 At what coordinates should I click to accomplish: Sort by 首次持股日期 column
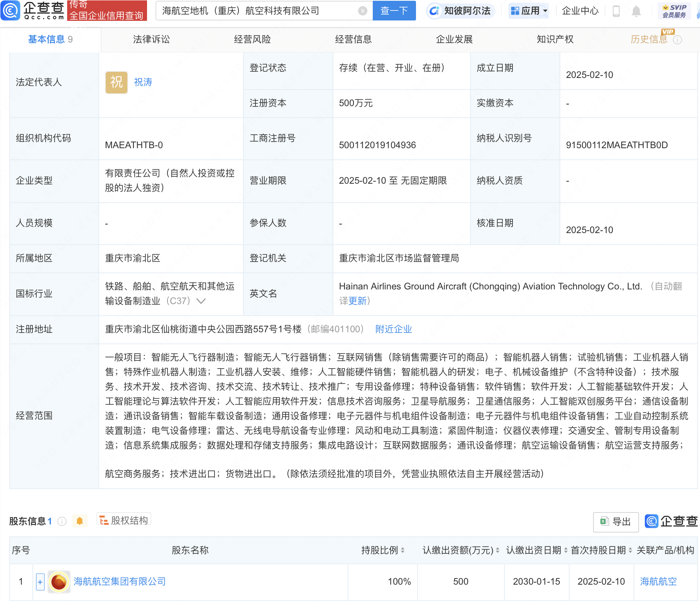coord(630,550)
